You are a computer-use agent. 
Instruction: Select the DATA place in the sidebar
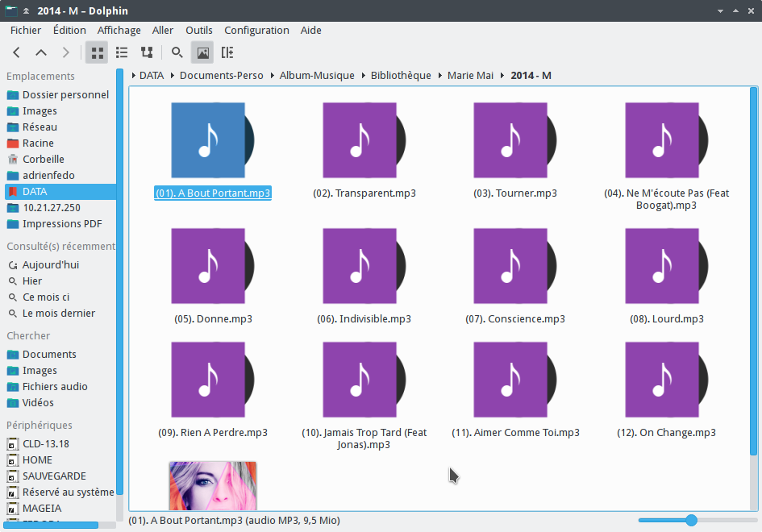tap(60, 191)
